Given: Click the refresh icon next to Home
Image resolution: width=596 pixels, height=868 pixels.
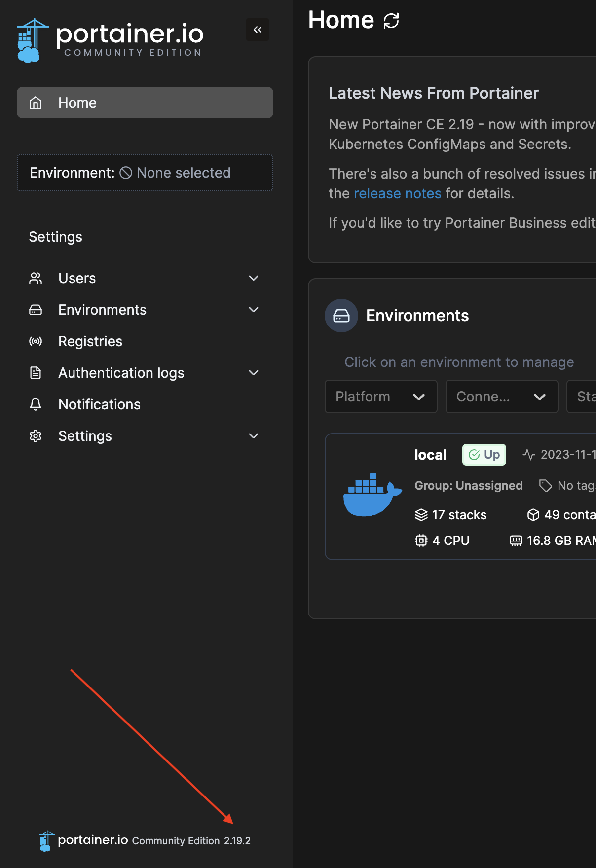Looking at the screenshot, I should (391, 21).
